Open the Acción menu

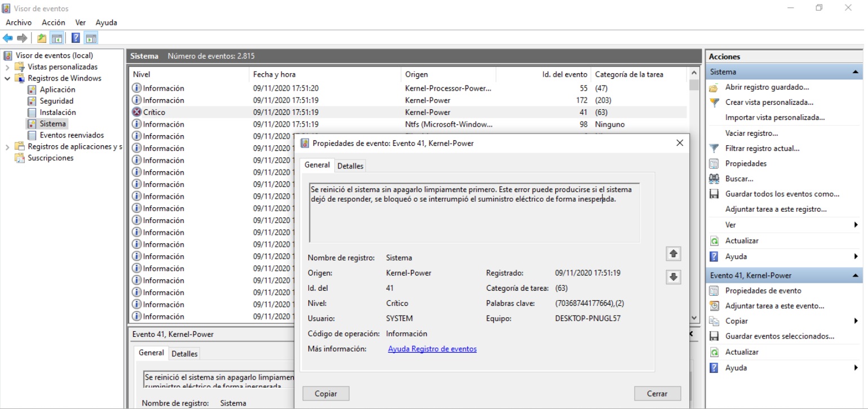[x=54, y=23]
